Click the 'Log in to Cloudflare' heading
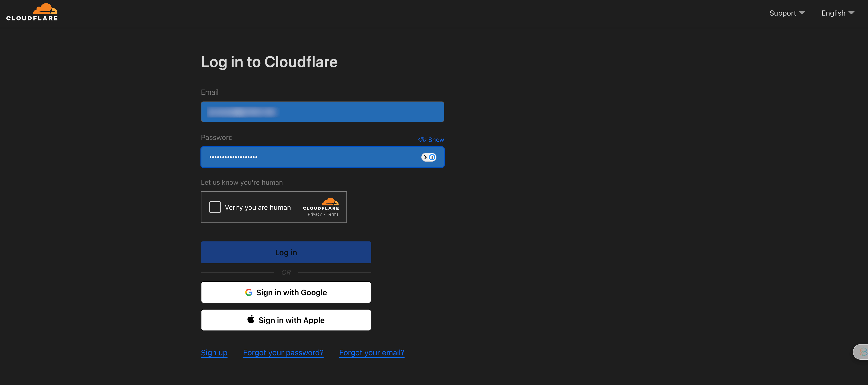This screenshot has width=868, height=385. (x=269, y=62)
